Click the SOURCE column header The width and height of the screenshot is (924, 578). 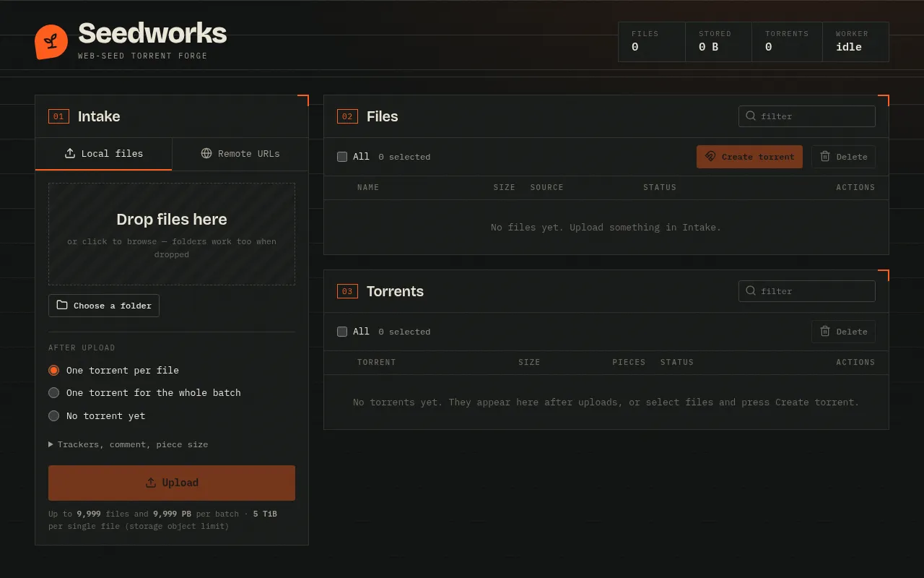(546, 187)
